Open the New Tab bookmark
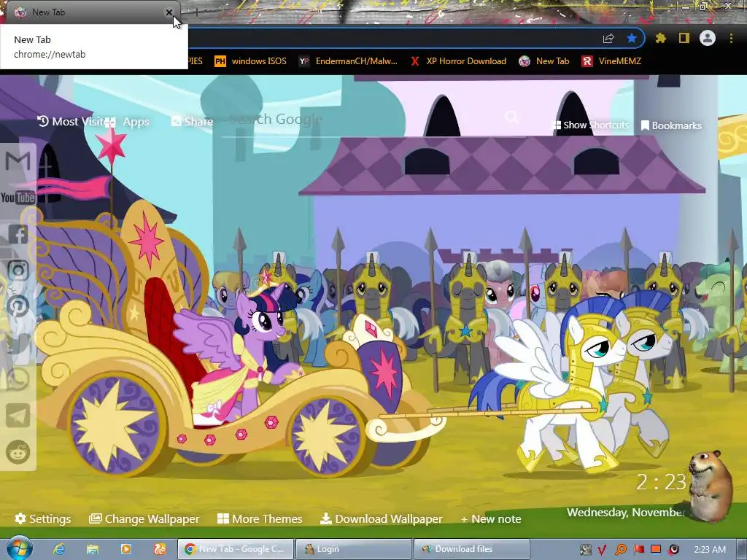 pos(544,61)
